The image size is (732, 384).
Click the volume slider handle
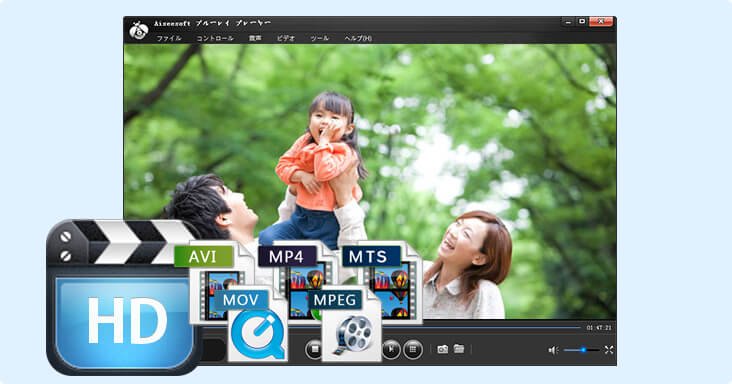583,349
